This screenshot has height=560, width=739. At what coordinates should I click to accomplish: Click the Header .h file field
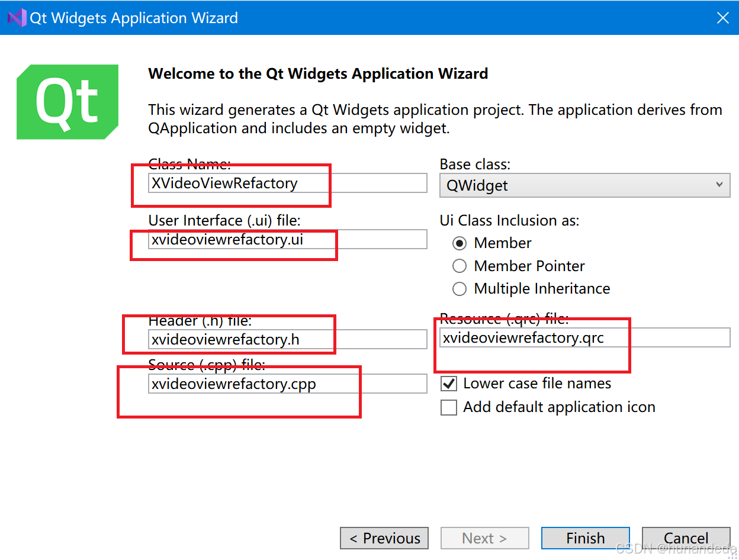[287, 339]
